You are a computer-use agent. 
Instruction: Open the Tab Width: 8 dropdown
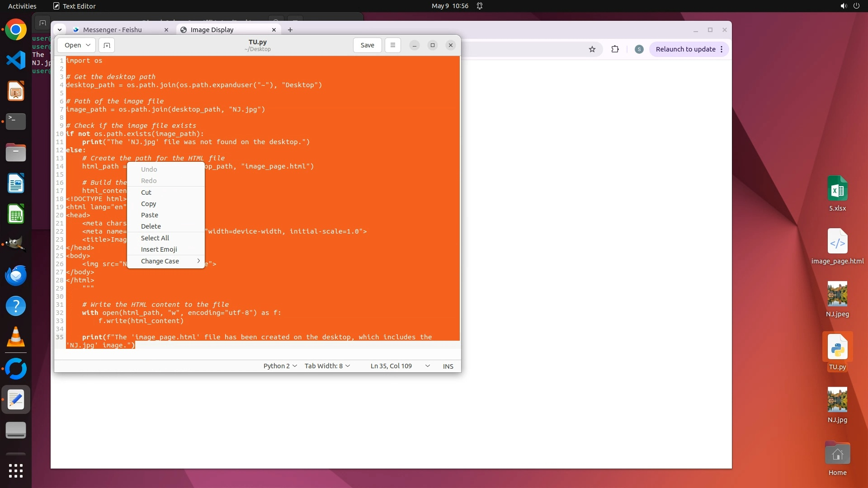[327, 366]
